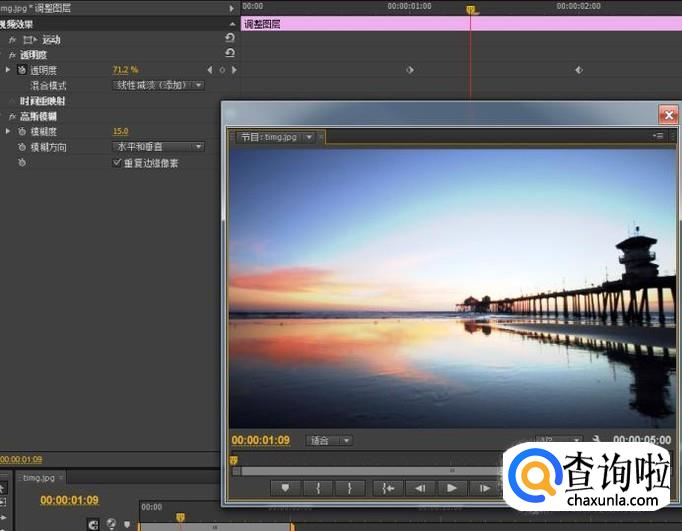Go to next Opacity keyframe
The width and height of the screenshot is (682, 531).
(x=234, y=70)
